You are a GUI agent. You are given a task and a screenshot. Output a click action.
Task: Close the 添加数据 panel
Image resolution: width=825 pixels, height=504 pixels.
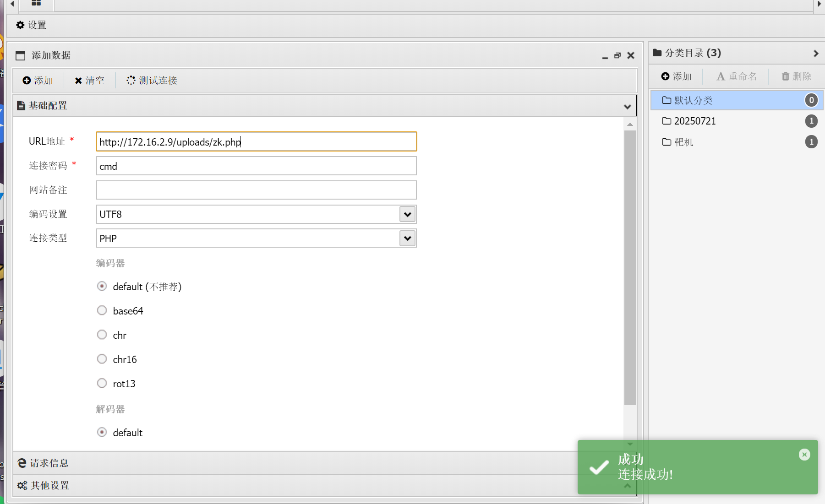coord(631,55)
